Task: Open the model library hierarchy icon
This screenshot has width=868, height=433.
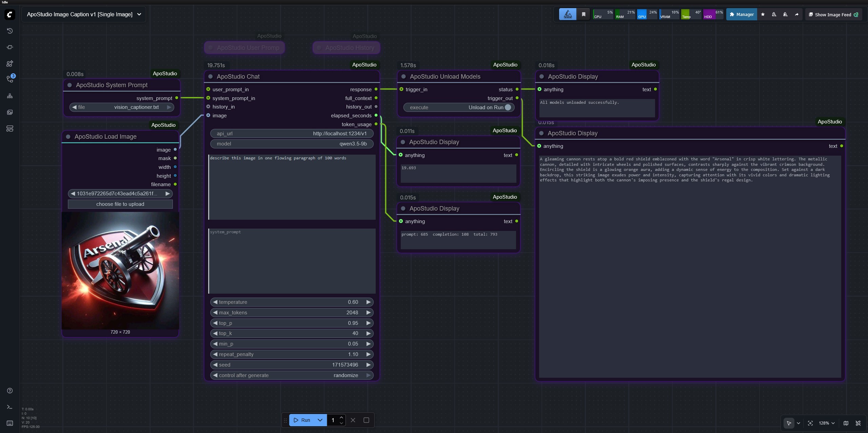Action: click(x=10, y=96)
